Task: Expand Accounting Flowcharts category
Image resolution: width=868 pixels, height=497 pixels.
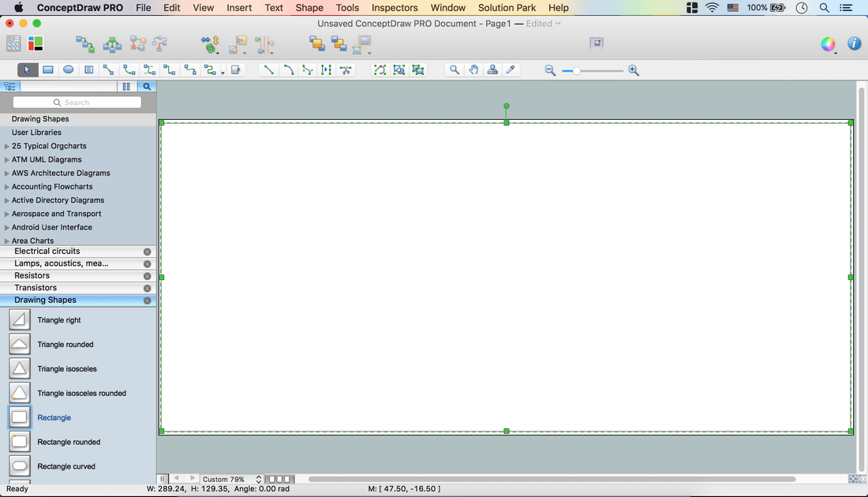Action: (6, 186)
